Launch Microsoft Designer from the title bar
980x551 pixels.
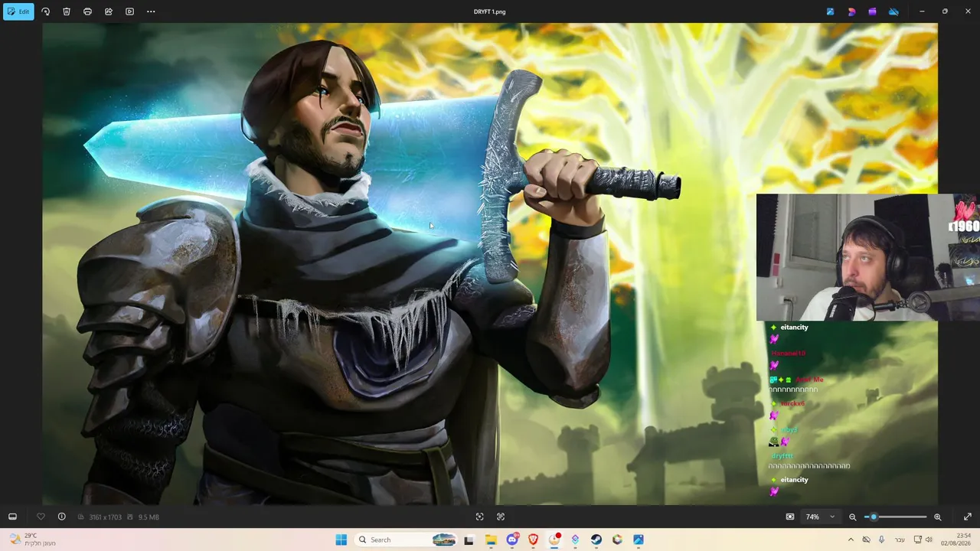pyautogui.click(x=851, y=11)
